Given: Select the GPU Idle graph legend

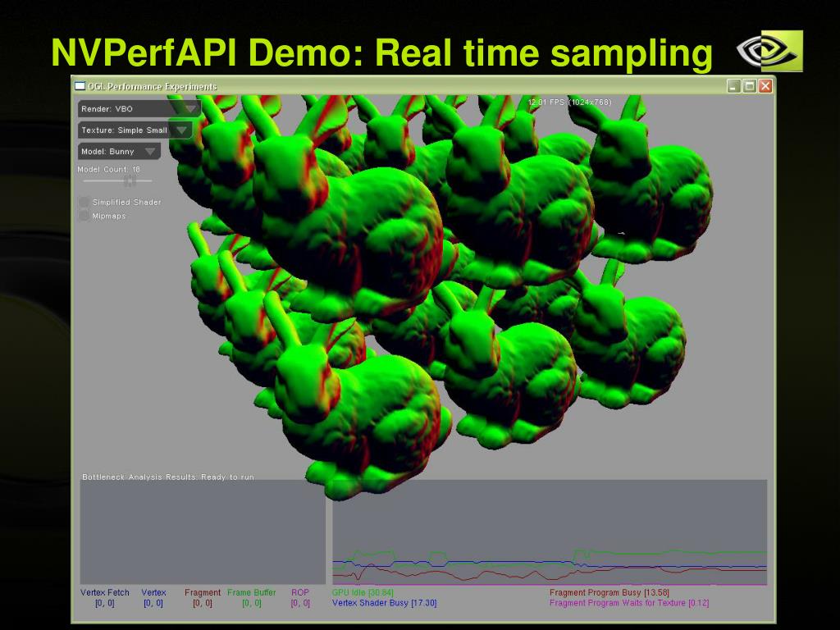Looking at the screenshot, I should point(363,592).
